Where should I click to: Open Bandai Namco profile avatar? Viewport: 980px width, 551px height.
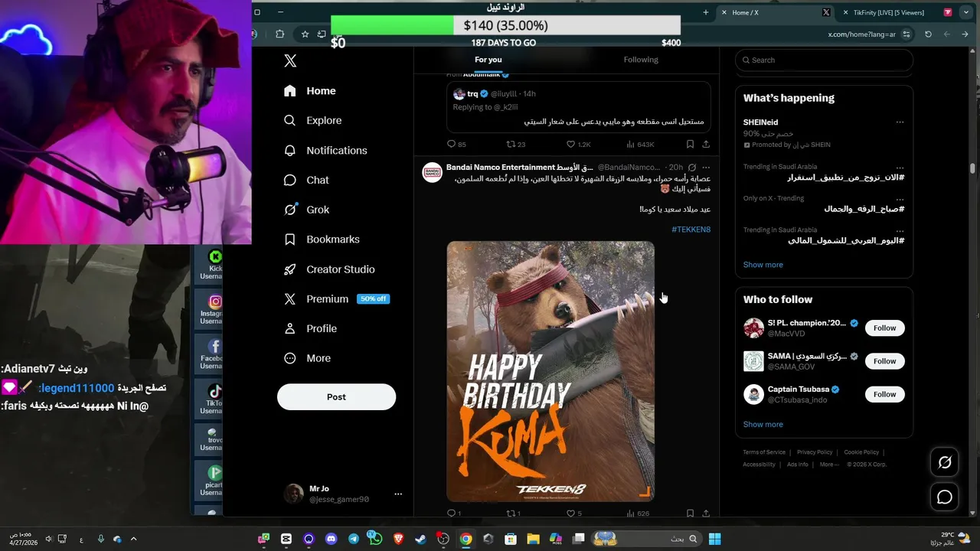coord(432,172)
